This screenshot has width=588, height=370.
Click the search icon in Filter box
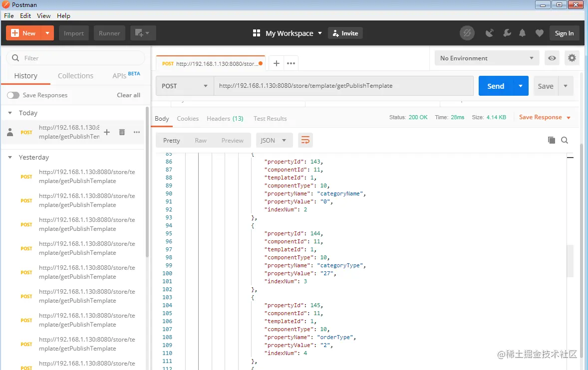(15, 58)
